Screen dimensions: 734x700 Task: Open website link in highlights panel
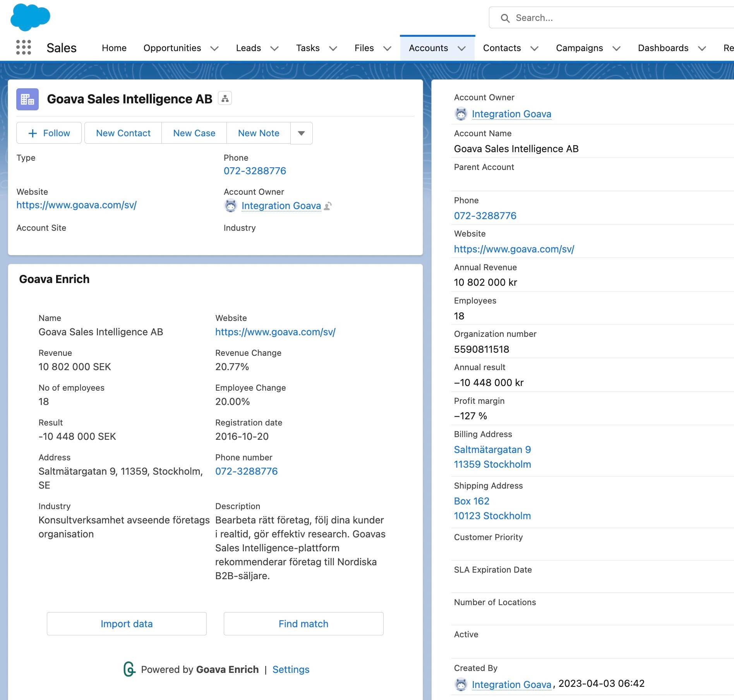click(x=77, y=205)
